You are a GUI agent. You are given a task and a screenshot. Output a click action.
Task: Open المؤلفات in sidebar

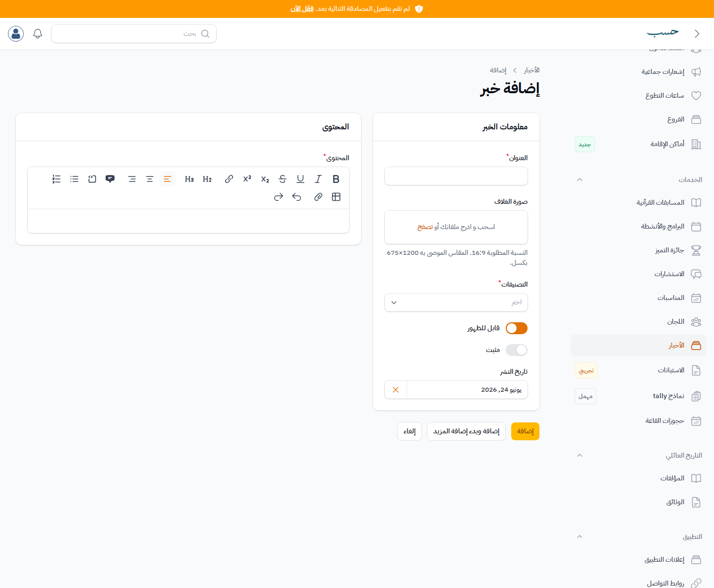638,478
